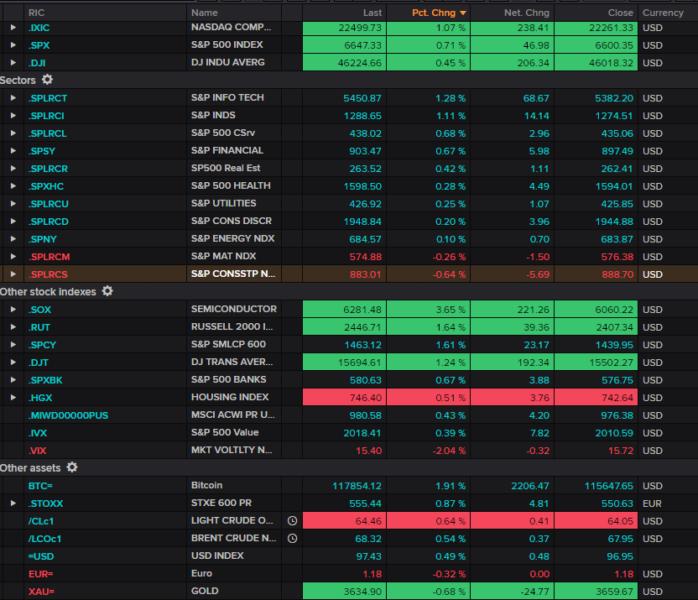Screen dimensions: 698x600
Task: Select the Other assets section header
Action: pos(30,468)
